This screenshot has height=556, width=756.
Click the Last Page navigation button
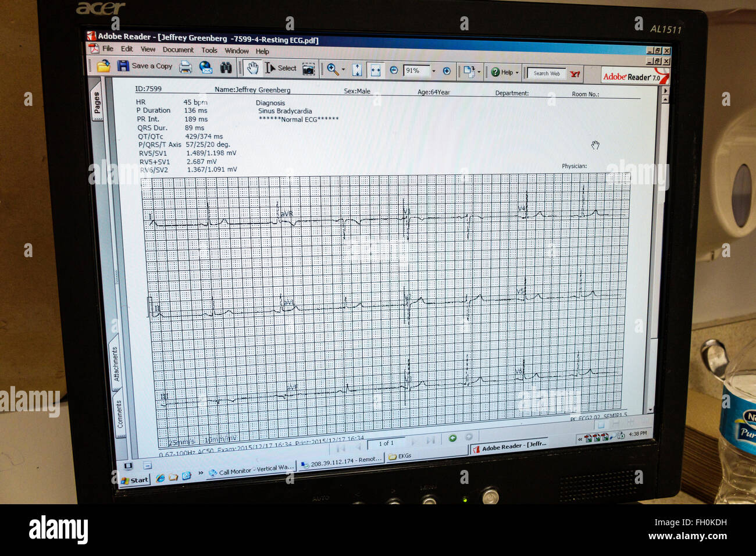(430, 440)
